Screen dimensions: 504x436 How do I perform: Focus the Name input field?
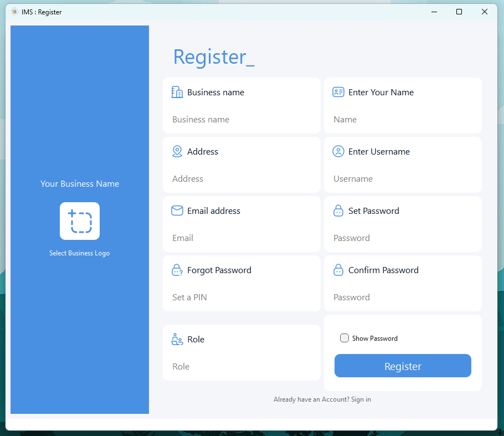(x=403, y=120)
